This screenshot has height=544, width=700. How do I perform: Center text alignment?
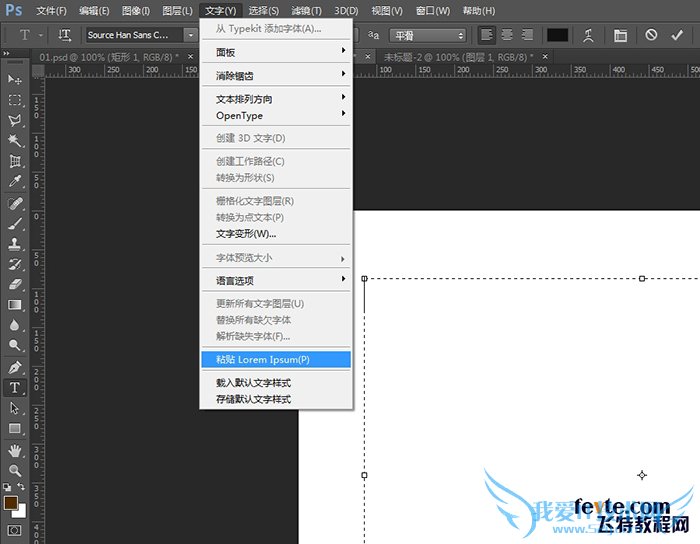point(507,35)
